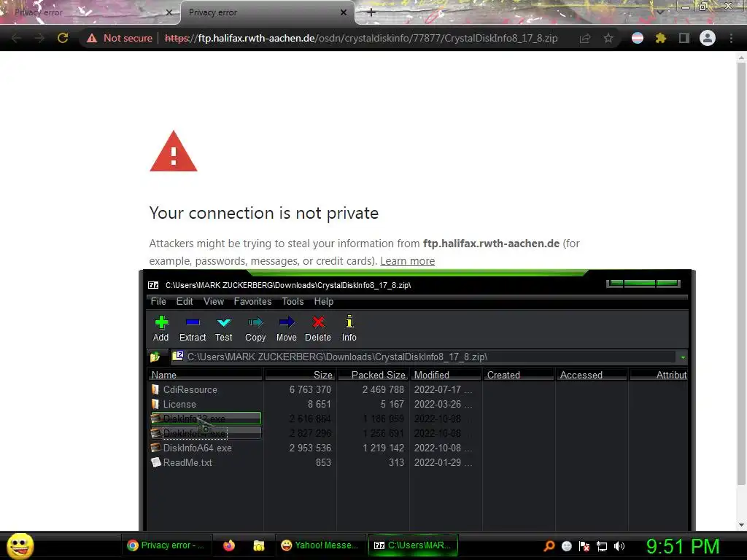Open the Chrome tab search dropdown arrow

pos(659,12)
